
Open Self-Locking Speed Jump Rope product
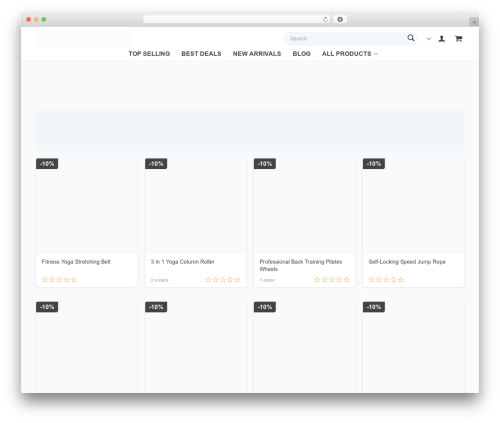(407, 262)
